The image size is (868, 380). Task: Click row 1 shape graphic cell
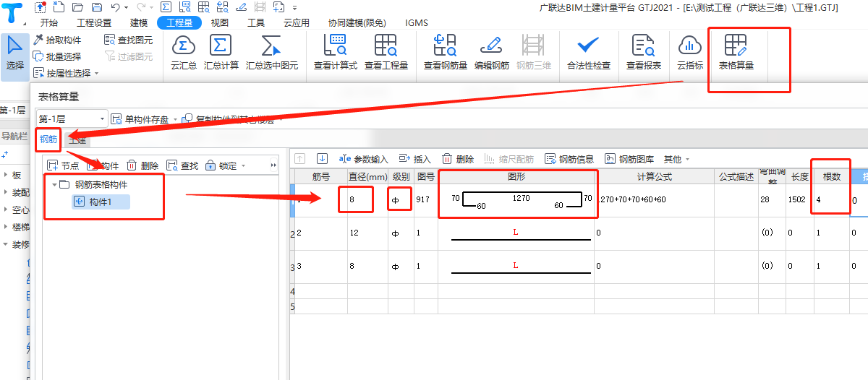(517, 200)
